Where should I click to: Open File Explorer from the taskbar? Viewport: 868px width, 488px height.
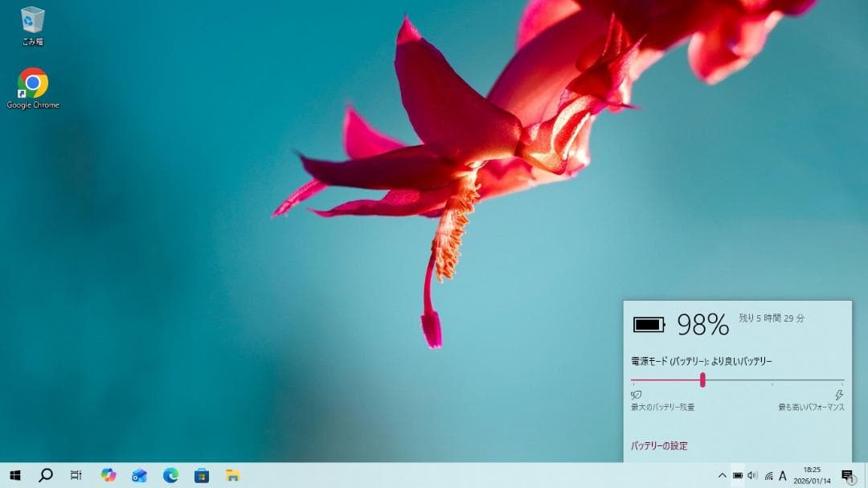(233, 476)
